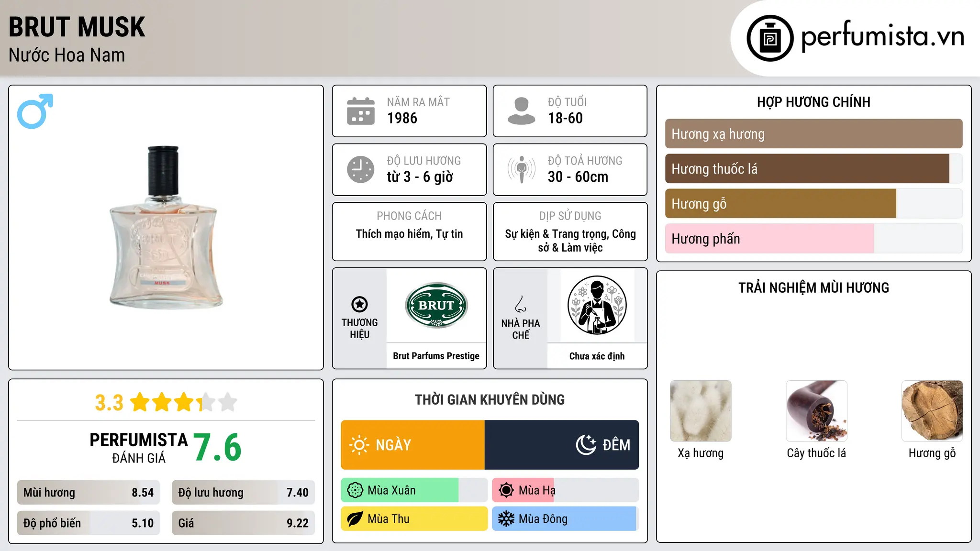Click the moon icon next to Đêm
Image resolution: width=980 pixels, height=551 pixels.
coord(586,445)
